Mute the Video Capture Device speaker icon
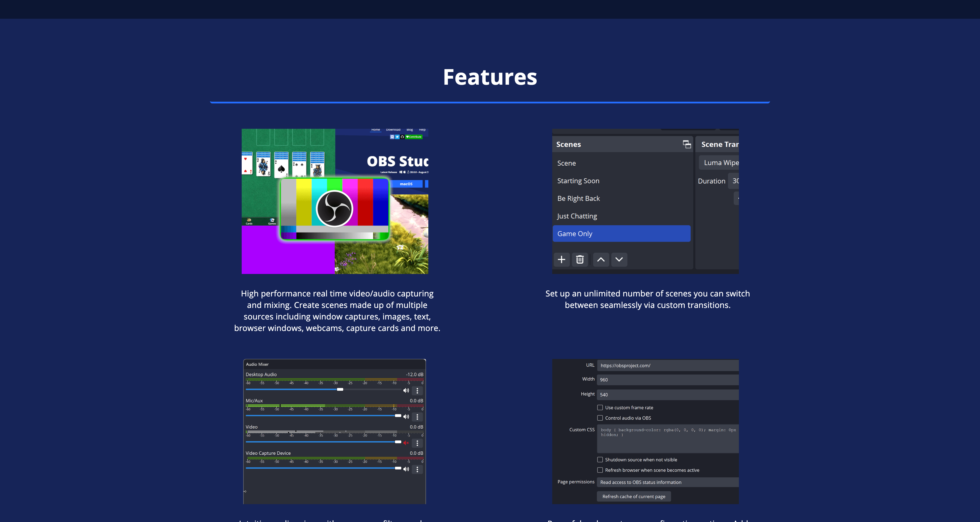980x522 pixels. click(x=406, y=469)
